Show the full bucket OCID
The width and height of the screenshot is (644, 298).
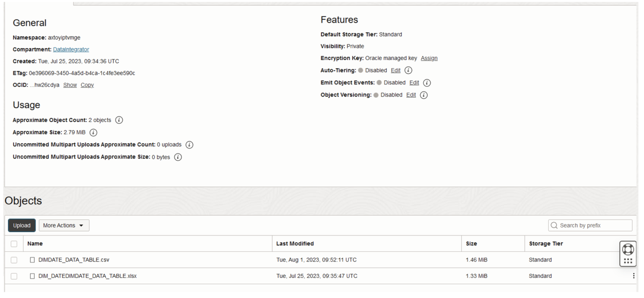pos(70,85)
